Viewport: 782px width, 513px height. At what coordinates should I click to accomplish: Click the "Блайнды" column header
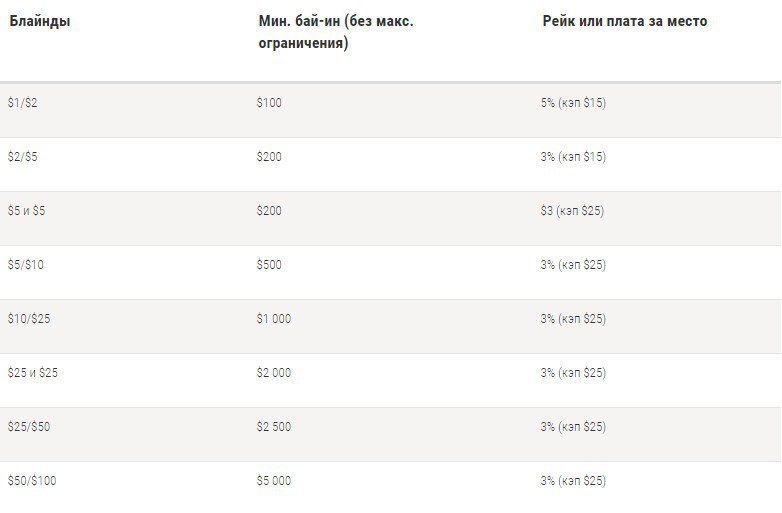(40, 21)
